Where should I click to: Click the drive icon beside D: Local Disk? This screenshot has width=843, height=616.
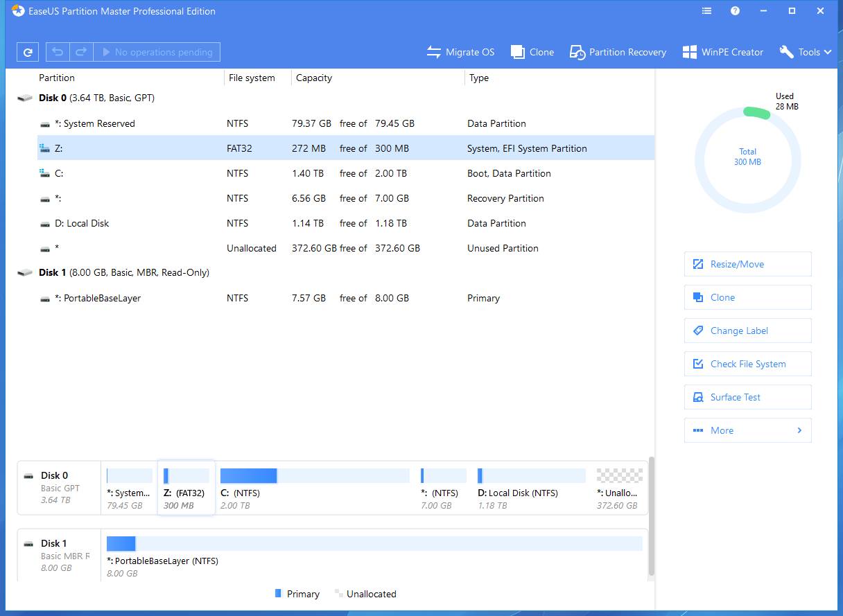click(x=45, y=224)
